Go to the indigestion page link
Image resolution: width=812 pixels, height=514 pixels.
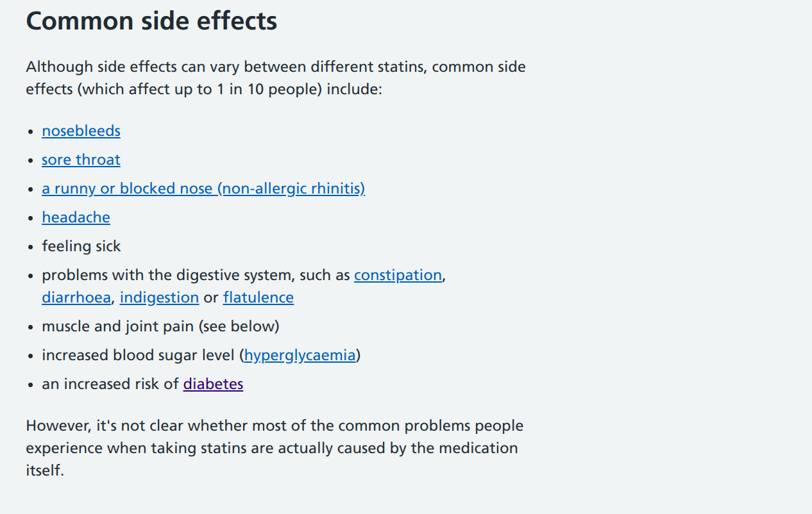tap(159, 297)
